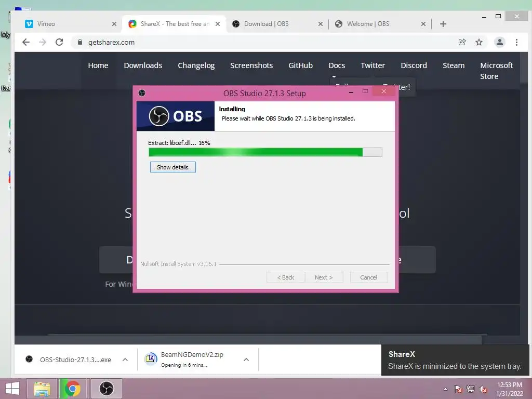Viewport: 532px width, 399px height.
Task: Expand OBS-Studio download options chevron
Action: [125, 360]
